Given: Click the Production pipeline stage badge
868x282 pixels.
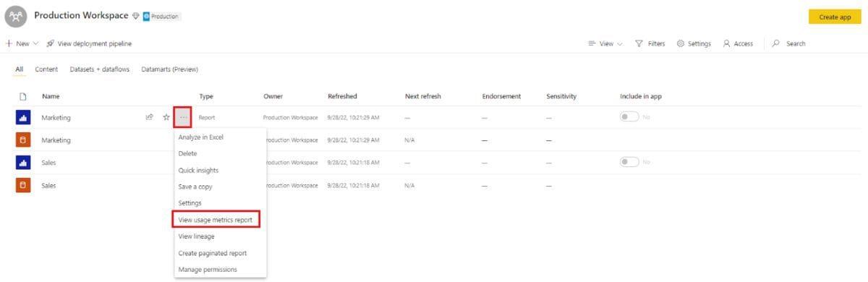Looking at the screenshot, I should pyautogui.click(x=161, y=16).
